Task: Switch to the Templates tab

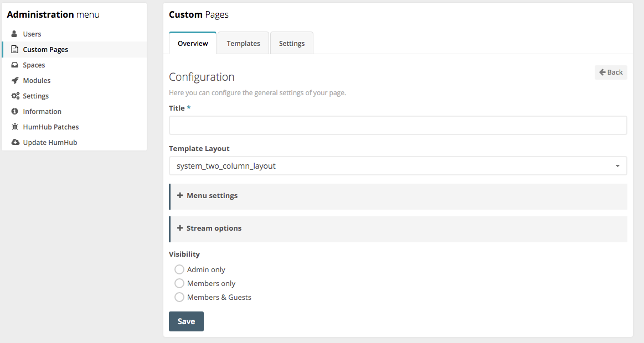Action: tap(243, 43)
